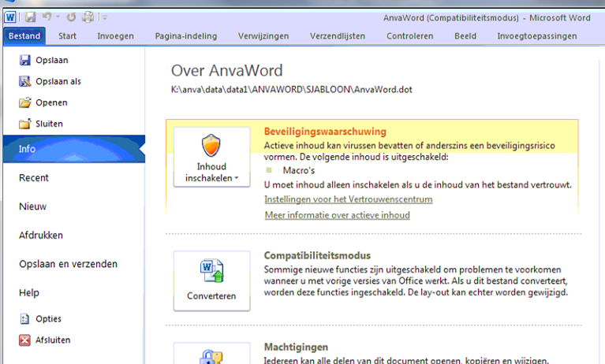
Task: Click the Openen folder icon
Action: [24, 102]
